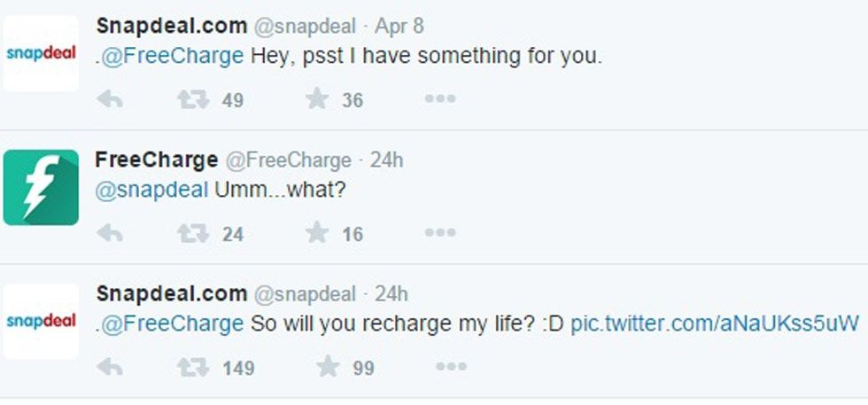Open the Apr 8 timestamp link
868x405 pixels.
tap(399, 26)
